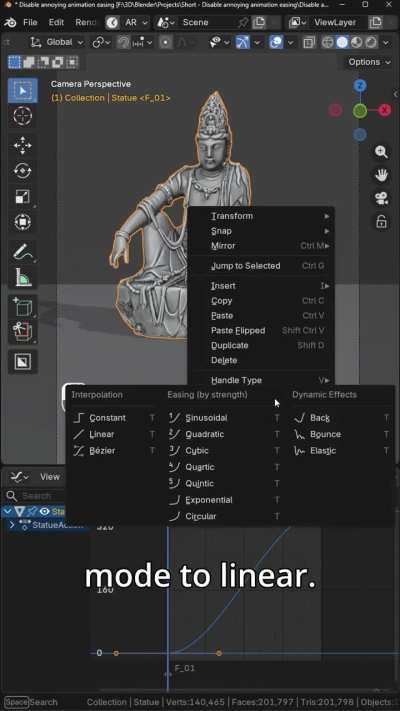Image resolution: width=400 pixels, height=711 pixels.
Task: Switch to wireframe viewport shading
Action: pos(327,42)
